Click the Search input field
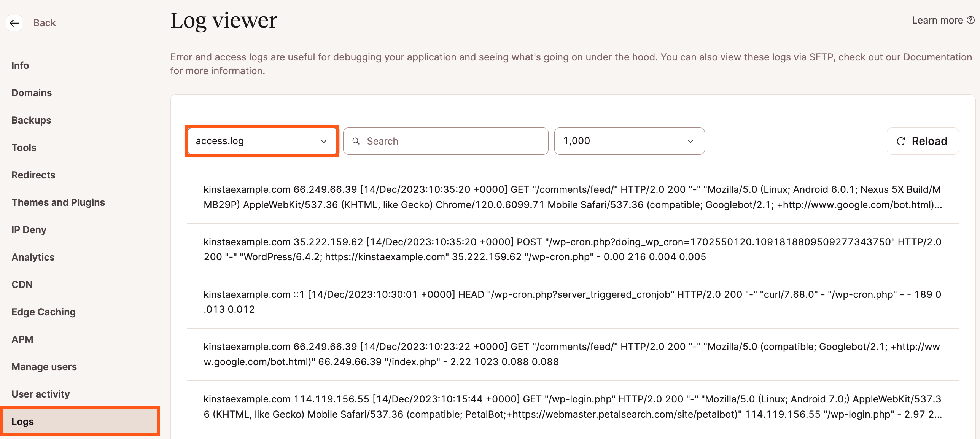The width and height of the screenshot is (980, 439). 445,141
